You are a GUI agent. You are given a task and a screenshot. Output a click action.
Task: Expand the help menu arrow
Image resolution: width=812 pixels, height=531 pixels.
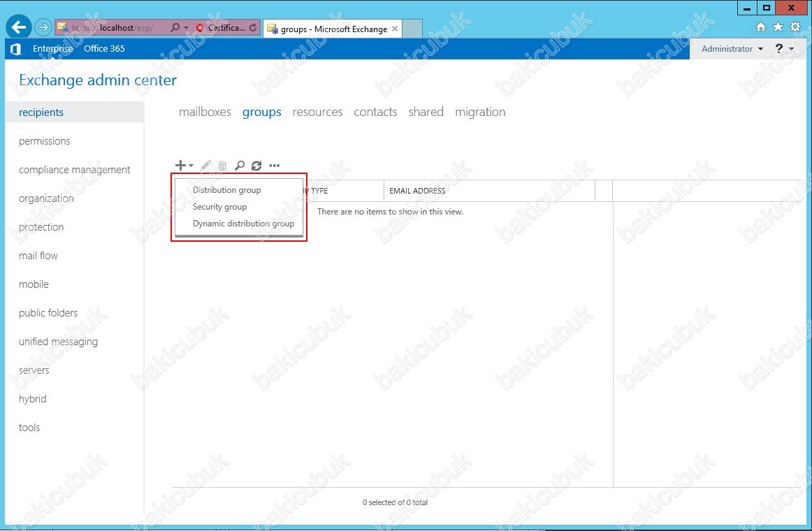[x=791, y=49]
